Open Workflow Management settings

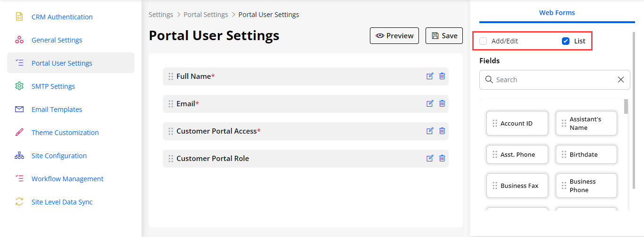(67, 179)
